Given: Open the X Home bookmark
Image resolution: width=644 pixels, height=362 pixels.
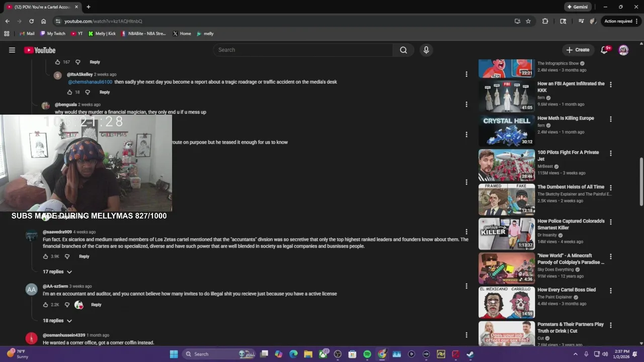Looking at the screenshot, I should point(182,34).
